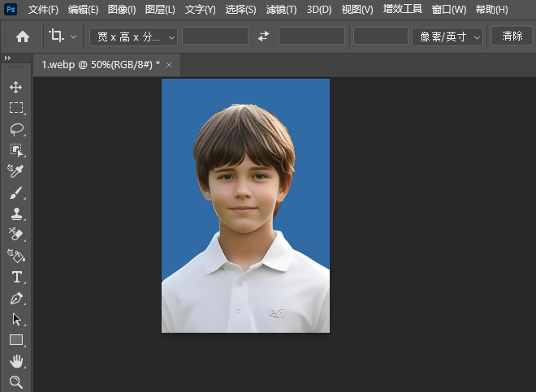Expand the toolbar with the double-arrow
Viewport: 536px width, 392px height.
[x=7, y=58]
